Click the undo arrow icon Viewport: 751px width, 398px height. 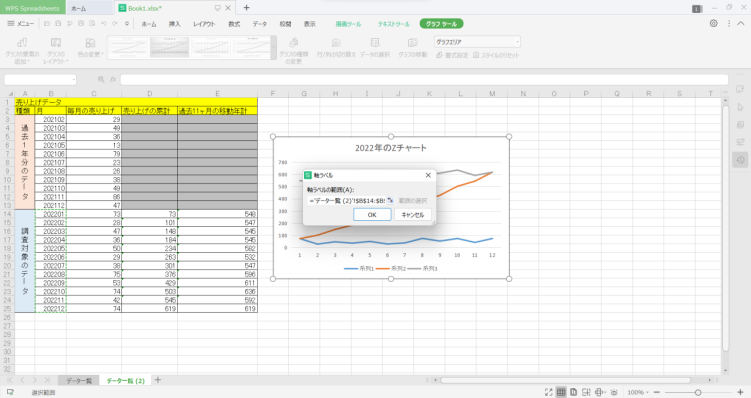point(103,23)
